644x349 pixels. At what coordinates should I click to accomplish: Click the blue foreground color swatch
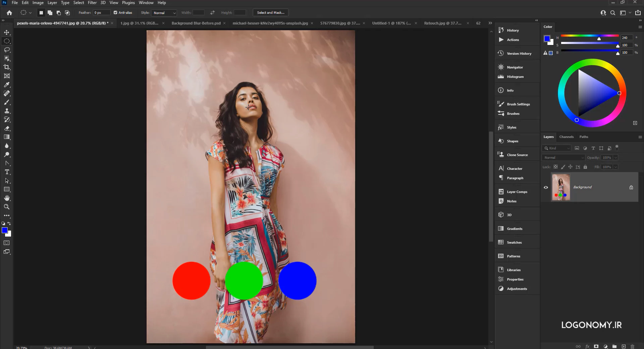(x=4, y=230)
